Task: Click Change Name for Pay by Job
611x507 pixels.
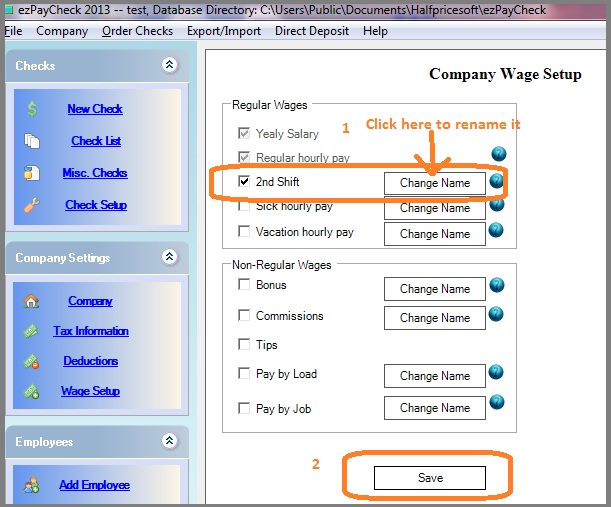Action: coord(435,408)
